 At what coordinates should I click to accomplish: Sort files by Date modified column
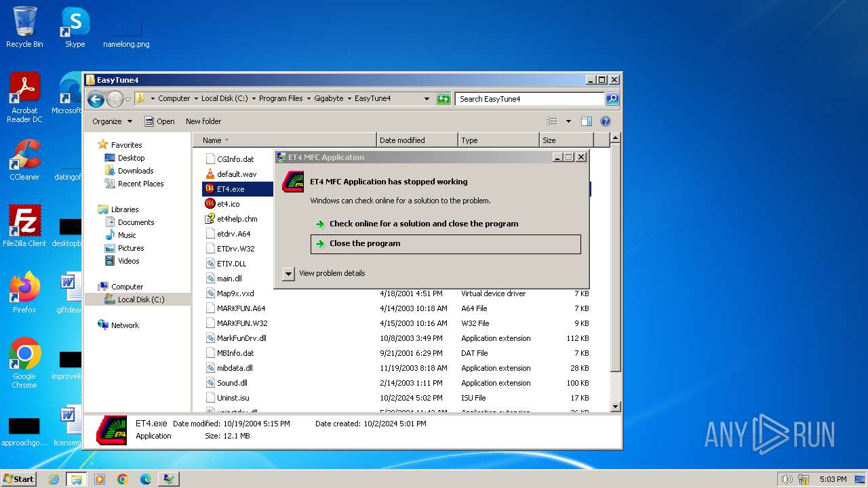point(417,140)
